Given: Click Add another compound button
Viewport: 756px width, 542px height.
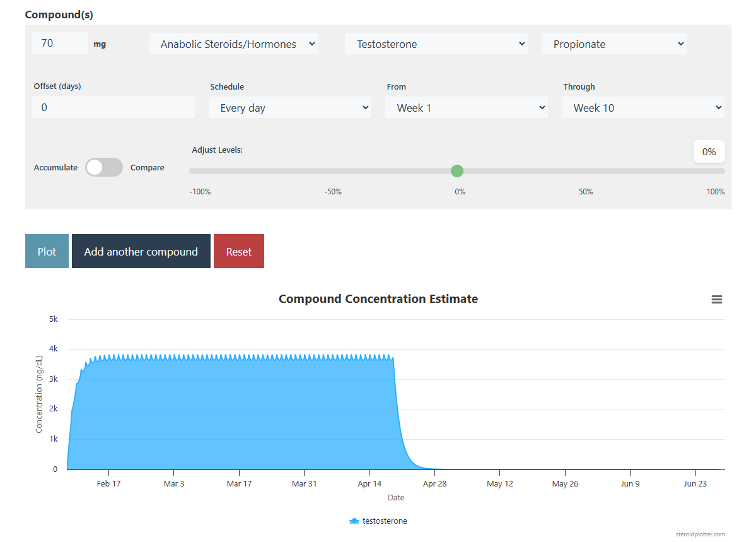Looking at the screenshot, I should [141, 252].
